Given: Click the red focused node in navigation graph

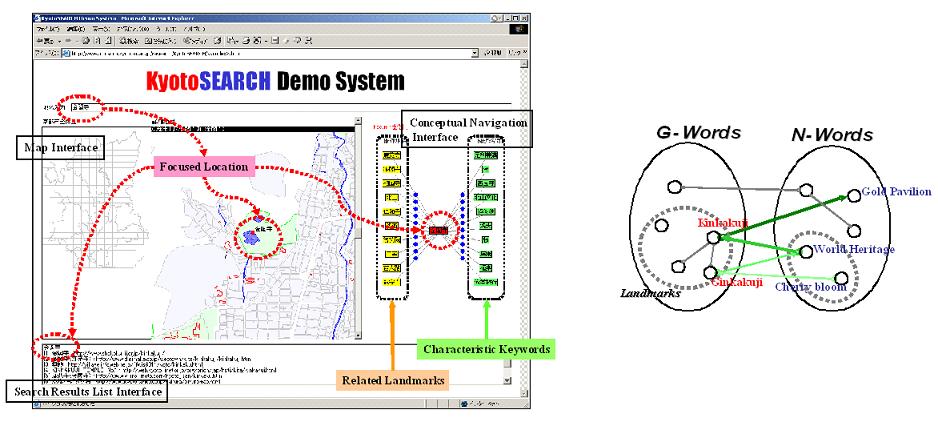Looking at the screenshot, I should point(438,230).
